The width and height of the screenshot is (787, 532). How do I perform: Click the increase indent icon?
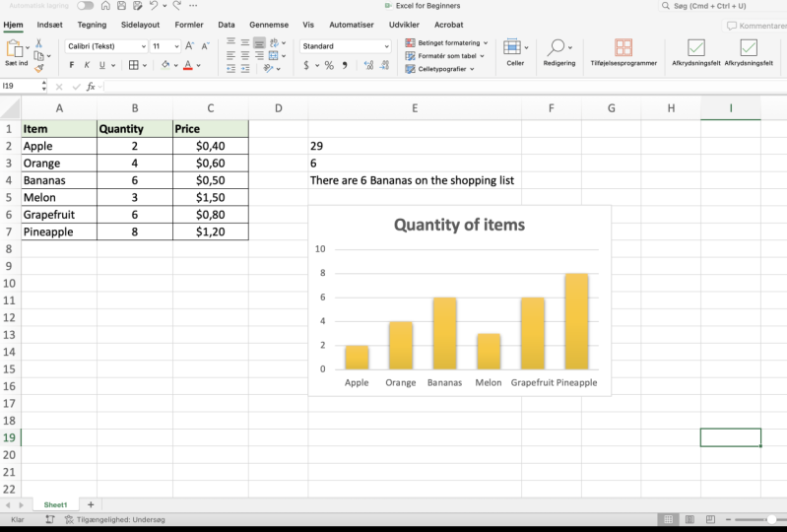click(x=245, y=69)
